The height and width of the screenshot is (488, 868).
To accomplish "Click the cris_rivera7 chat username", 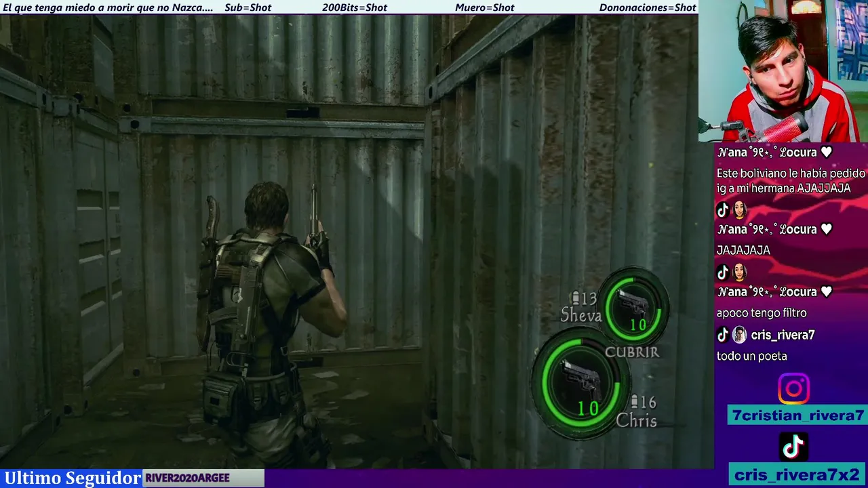I will click(783, 335).
